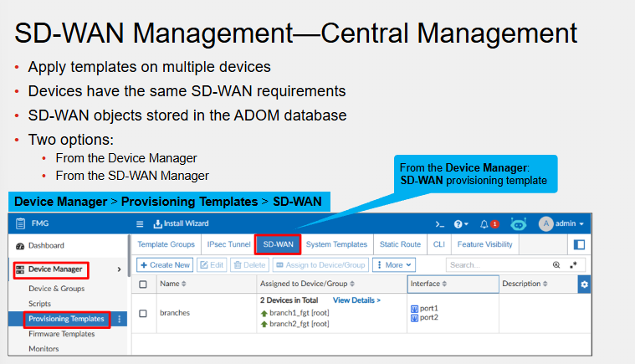Switch to CLI tab
This screenshot has width=635, height=364.
coord(439,244)
